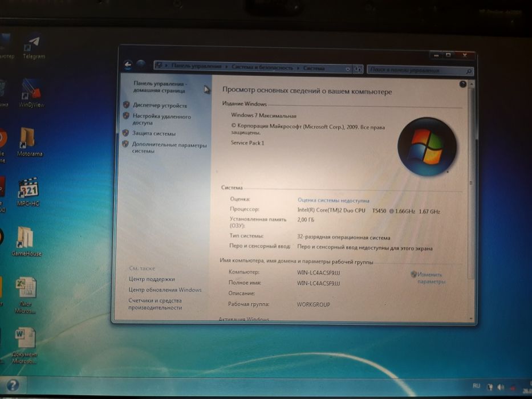Open the Telegram desktop shortcut
The height and width of the screenshot is (399, 532).
34,47
